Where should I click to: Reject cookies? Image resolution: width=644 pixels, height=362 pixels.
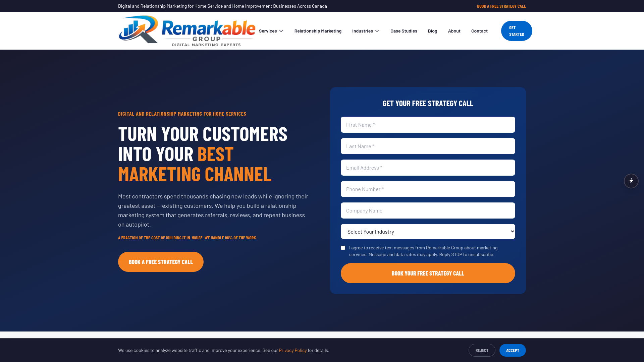[x=482, y=350]
